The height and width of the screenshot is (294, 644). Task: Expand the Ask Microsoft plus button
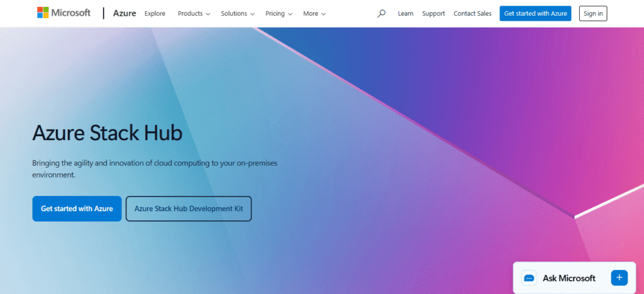click(x=619, y=278)
